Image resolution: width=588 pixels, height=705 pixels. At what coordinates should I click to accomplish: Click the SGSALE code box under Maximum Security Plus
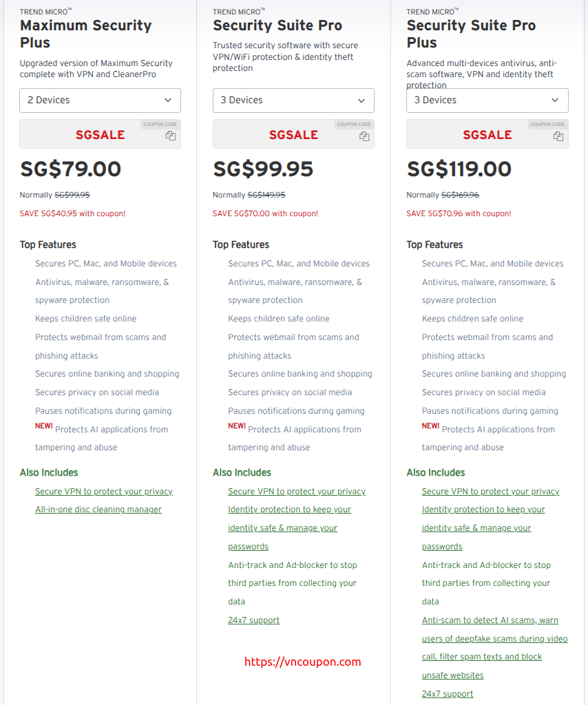coord(101,134)
